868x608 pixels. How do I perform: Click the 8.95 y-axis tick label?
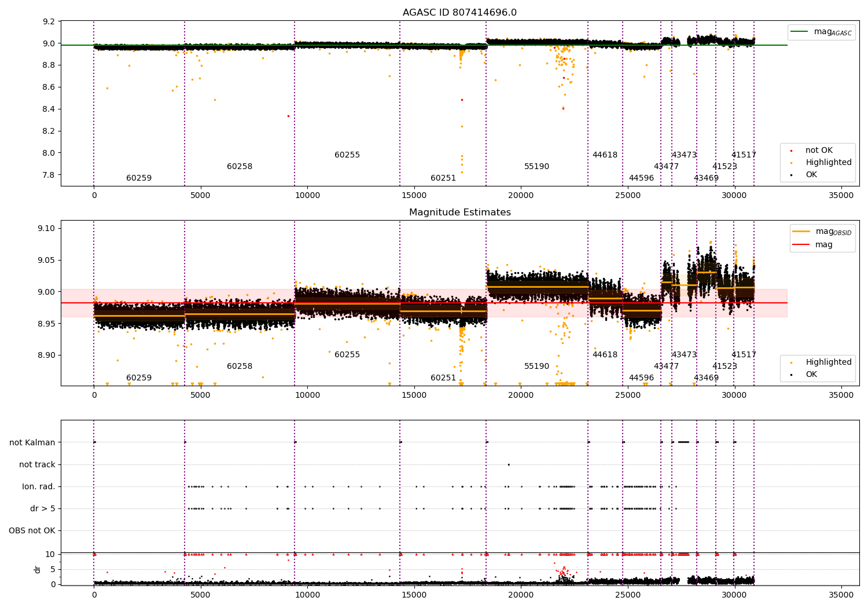click(47, 324)
